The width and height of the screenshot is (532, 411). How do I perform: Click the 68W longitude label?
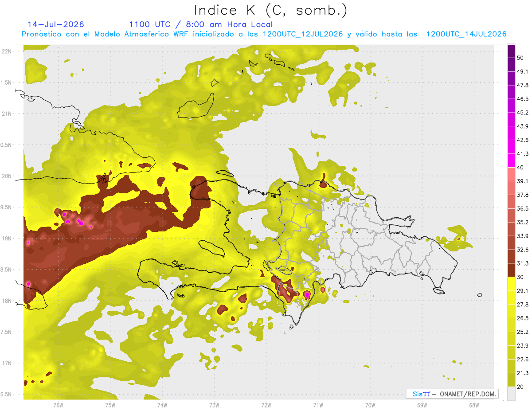(x=473, y=405)
